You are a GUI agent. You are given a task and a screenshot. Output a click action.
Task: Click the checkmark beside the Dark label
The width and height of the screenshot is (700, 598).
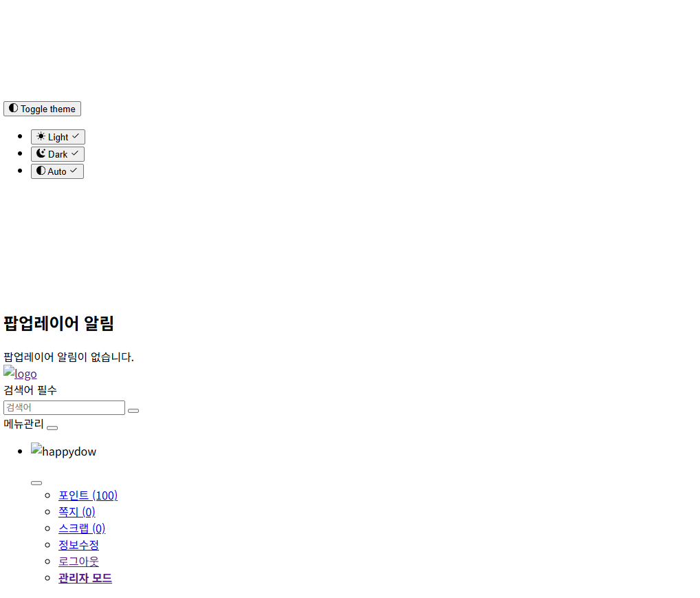(75, 153)
